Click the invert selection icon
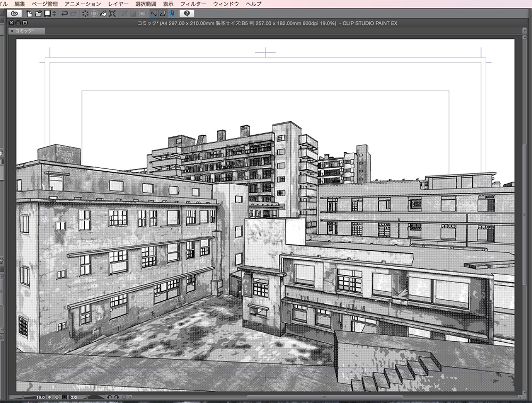532x403 pixels. 133,14
